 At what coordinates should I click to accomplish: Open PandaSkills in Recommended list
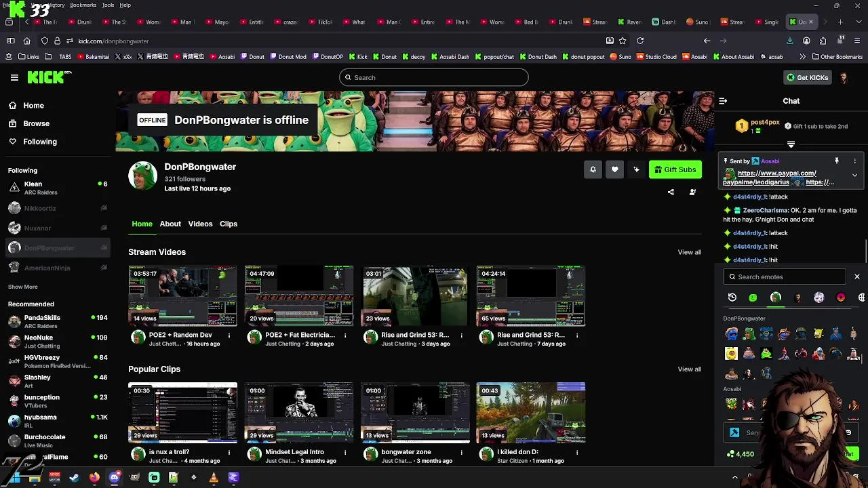(x=58, y=321)
